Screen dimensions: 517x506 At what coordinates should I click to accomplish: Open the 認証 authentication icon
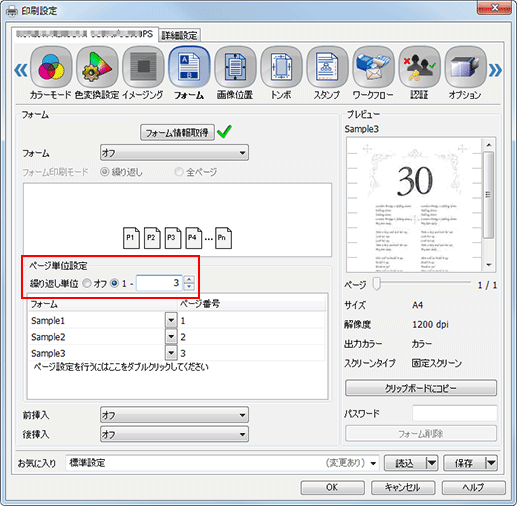[419, 67]
